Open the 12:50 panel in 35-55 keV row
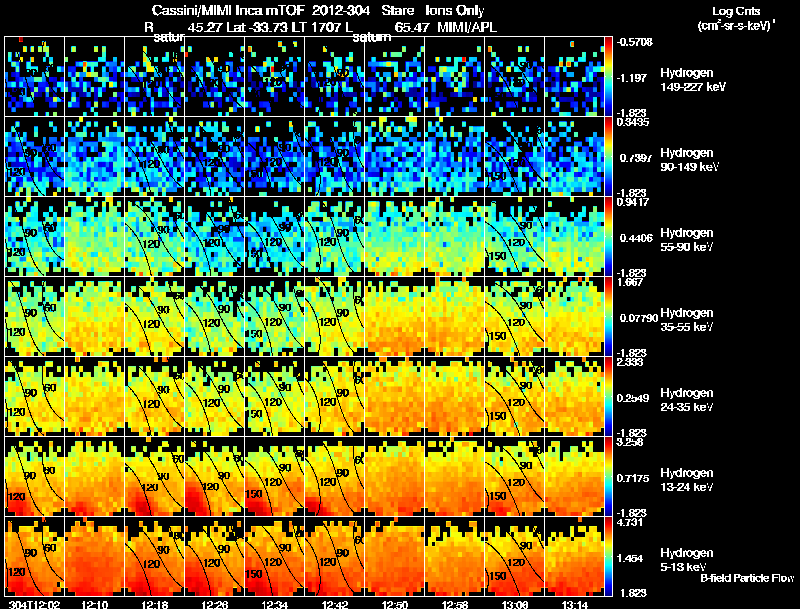 coord(395,317)
